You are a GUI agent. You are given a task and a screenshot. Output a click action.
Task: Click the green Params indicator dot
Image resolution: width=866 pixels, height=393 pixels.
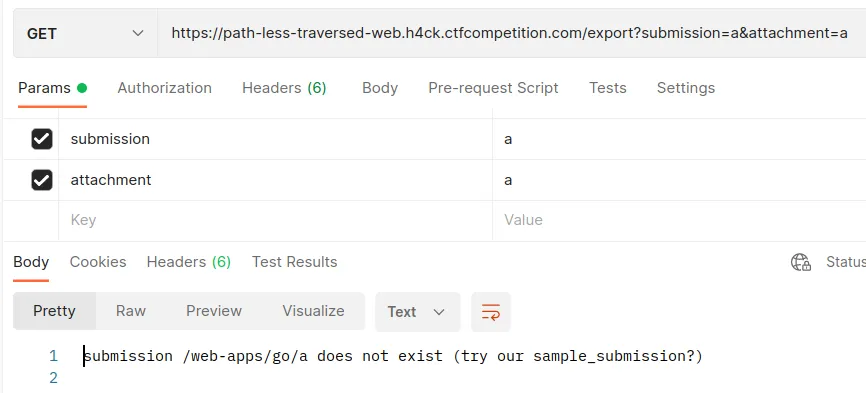point(82,88)
